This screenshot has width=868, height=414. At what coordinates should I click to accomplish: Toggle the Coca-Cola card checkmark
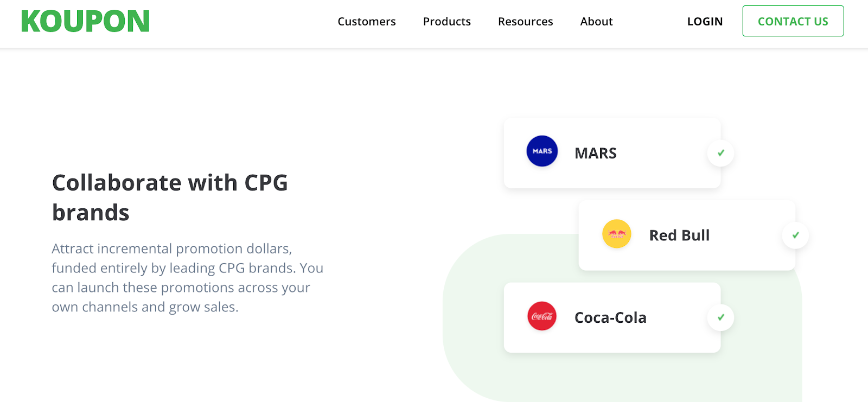tap(720, 317)
